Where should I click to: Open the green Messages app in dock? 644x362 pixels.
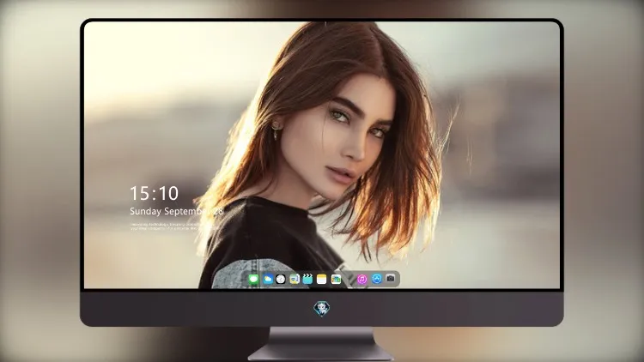[253, 279]
